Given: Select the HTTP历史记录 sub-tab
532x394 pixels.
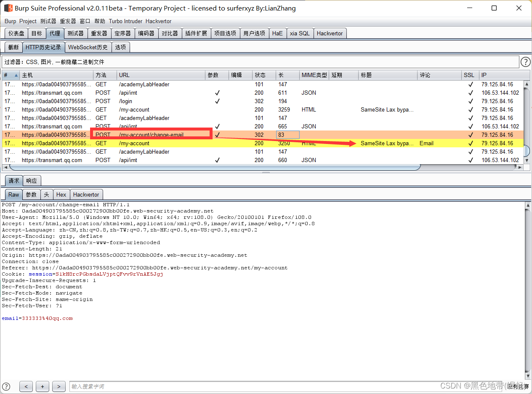Looking at the screenshot, I should point(43,47).
